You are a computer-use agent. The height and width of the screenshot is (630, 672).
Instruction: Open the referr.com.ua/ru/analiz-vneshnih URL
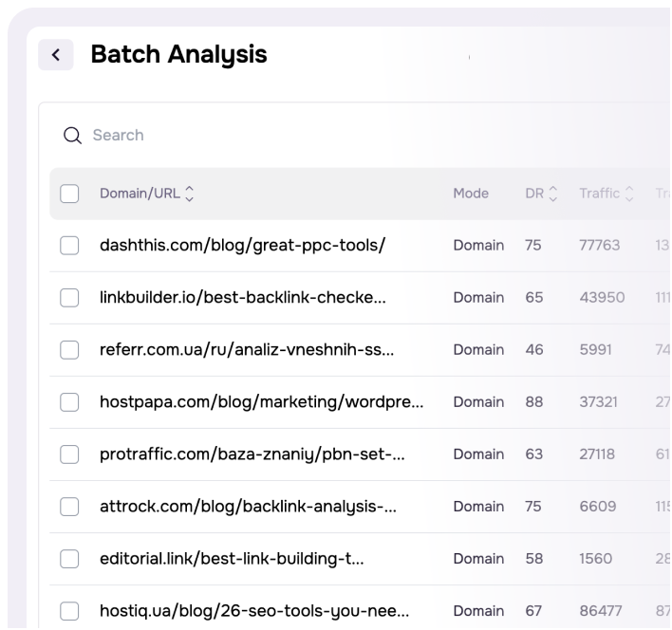[247, 350]
